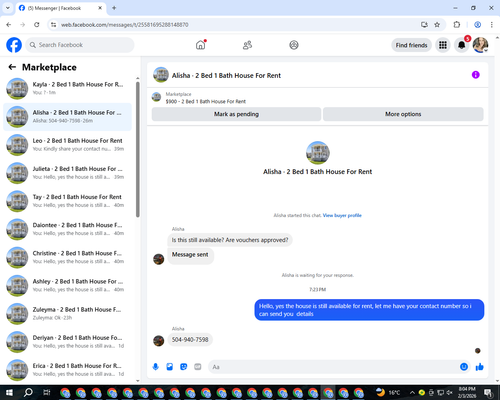Open the Facebook menu grid icon
500x400 pixels.
(443, 45)
